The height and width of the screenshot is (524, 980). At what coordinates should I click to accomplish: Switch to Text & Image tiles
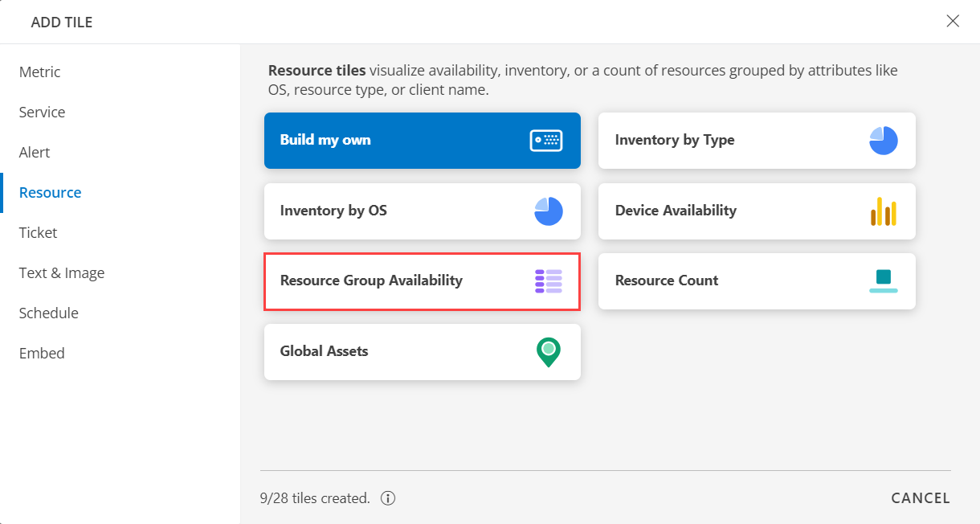[x=62, y=272]
